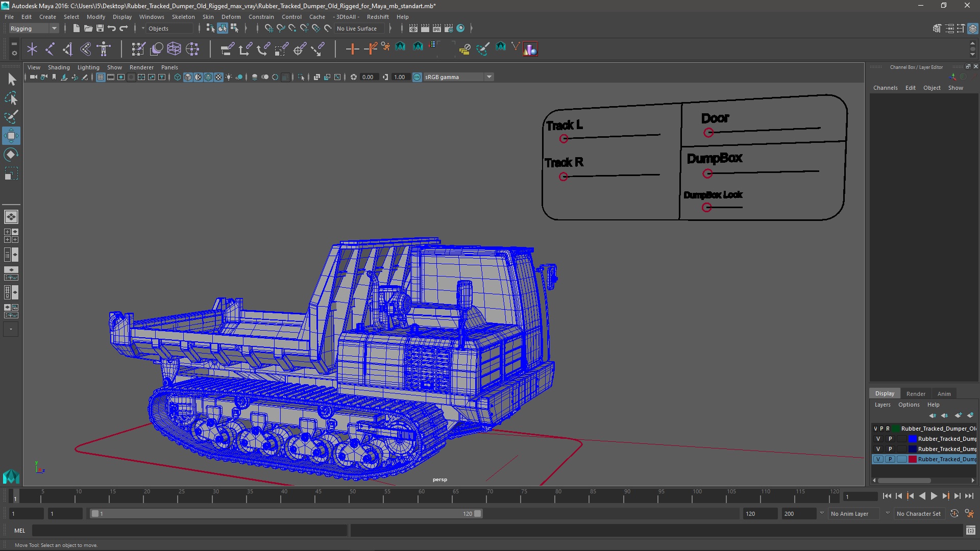Step back one keyframe

coord(910,496)
